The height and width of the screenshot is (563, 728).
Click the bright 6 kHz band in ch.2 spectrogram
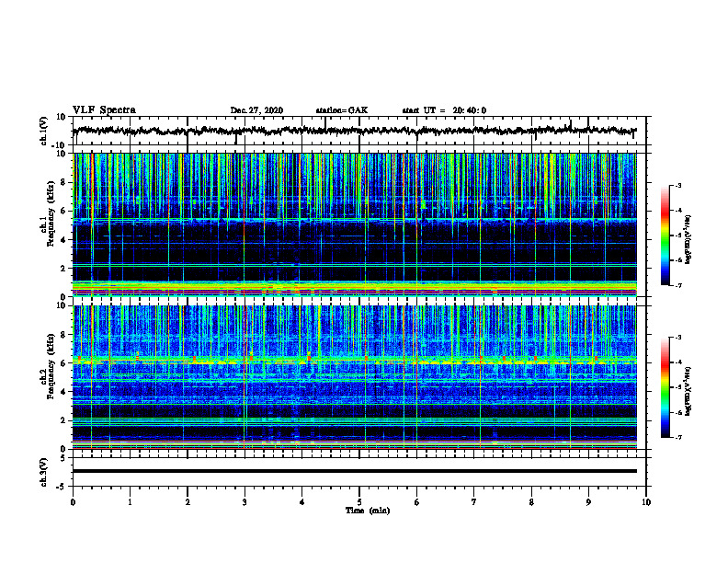tap(354, 361)
